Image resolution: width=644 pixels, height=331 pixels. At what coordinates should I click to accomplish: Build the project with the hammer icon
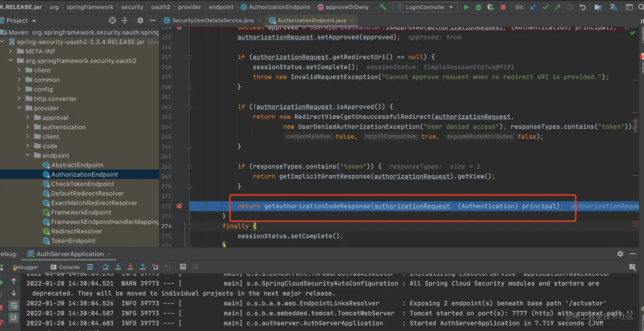[x=383, y=7]
